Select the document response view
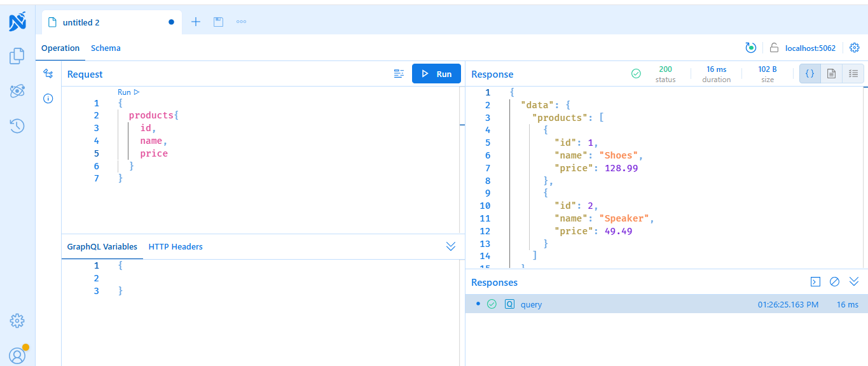 831,74
